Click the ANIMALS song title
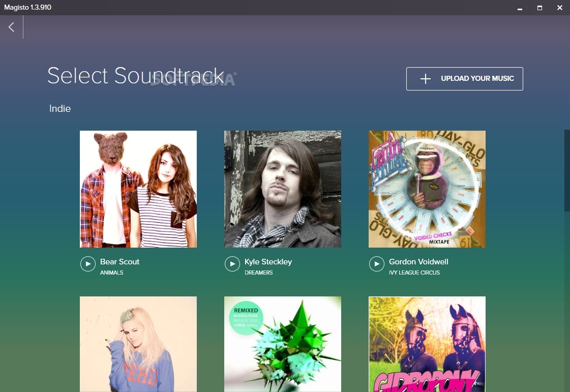This screenshot has width=570, height=392. click(112, 273)
